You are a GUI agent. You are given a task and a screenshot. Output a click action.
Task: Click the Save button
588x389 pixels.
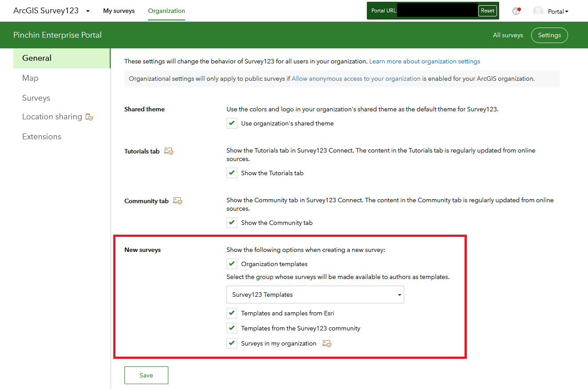pyautogui.click(x=146, y=375)
